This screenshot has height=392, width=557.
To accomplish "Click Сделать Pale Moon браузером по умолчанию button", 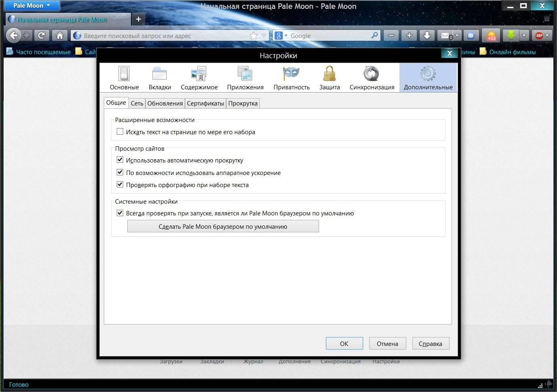I will click(223, 226).
